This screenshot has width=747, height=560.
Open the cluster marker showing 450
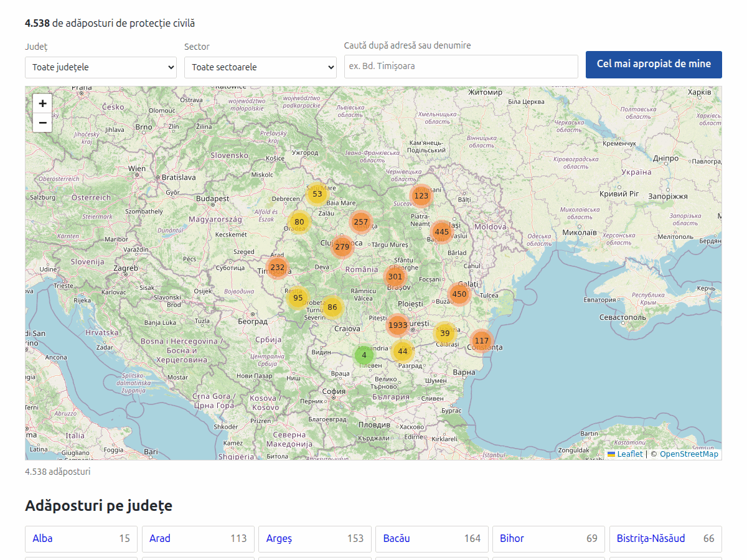point(459,294)
